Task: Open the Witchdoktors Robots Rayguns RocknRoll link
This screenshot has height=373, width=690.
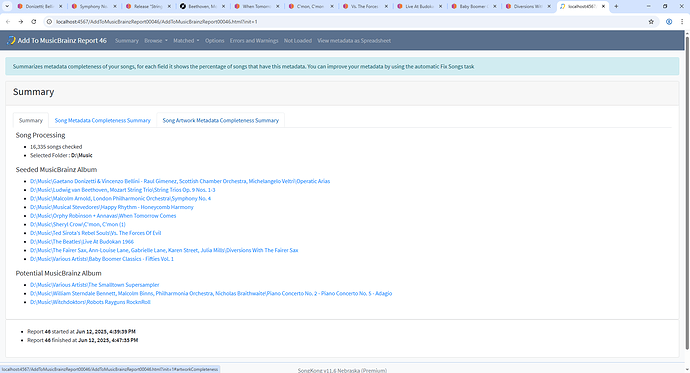Action: (x=90, y=302)
